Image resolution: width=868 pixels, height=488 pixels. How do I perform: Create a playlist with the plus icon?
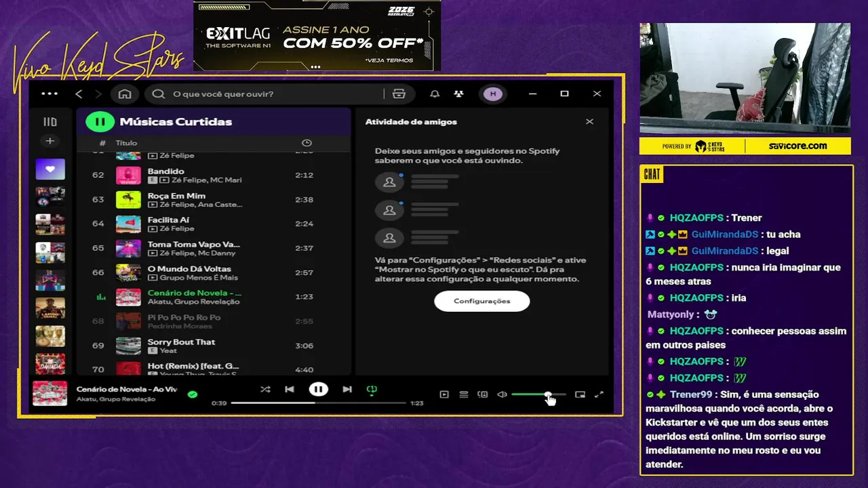(x=50, y=141)
